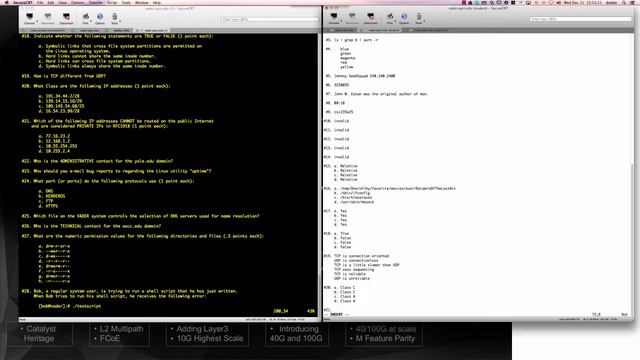
Task: Open the Window menu
Action: (x=142, y=2)
